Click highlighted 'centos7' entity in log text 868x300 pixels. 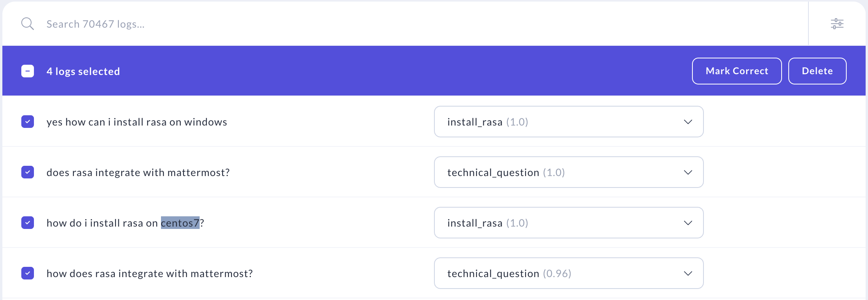pos(180,223)
